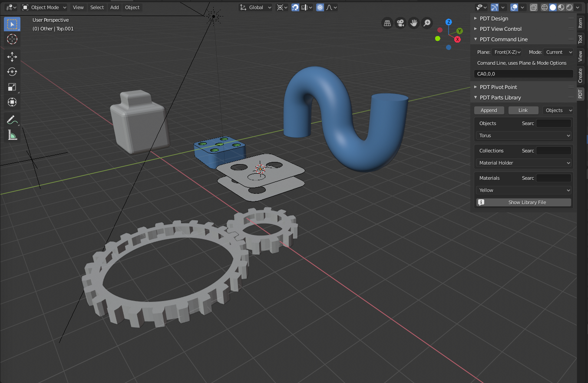Select the Annotate pencil tool
588x383 pixels.
pos(12,120)
